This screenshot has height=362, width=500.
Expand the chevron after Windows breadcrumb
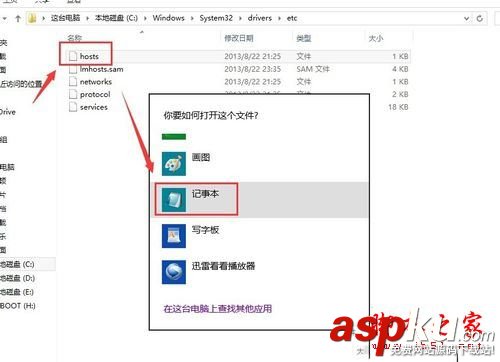pos(192,18)
